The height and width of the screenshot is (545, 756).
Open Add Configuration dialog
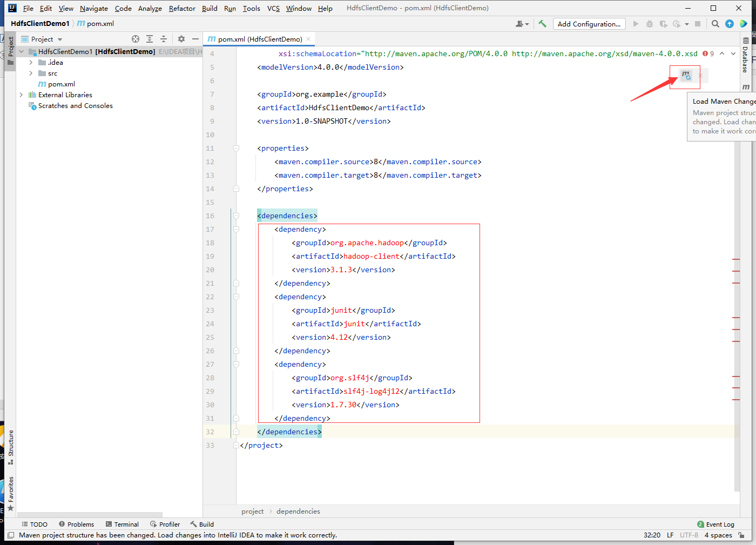tap(589, 24)
